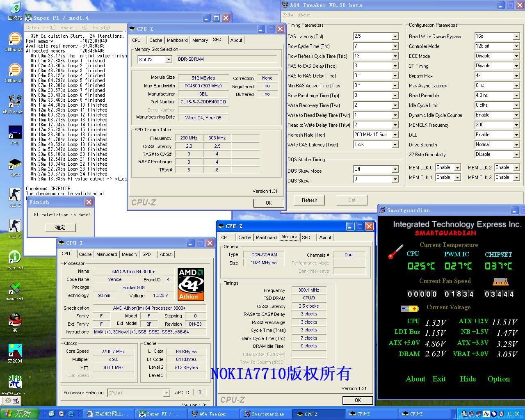Open the Recycle Bin (回收站) desktop icon

[x=14, y=10]
